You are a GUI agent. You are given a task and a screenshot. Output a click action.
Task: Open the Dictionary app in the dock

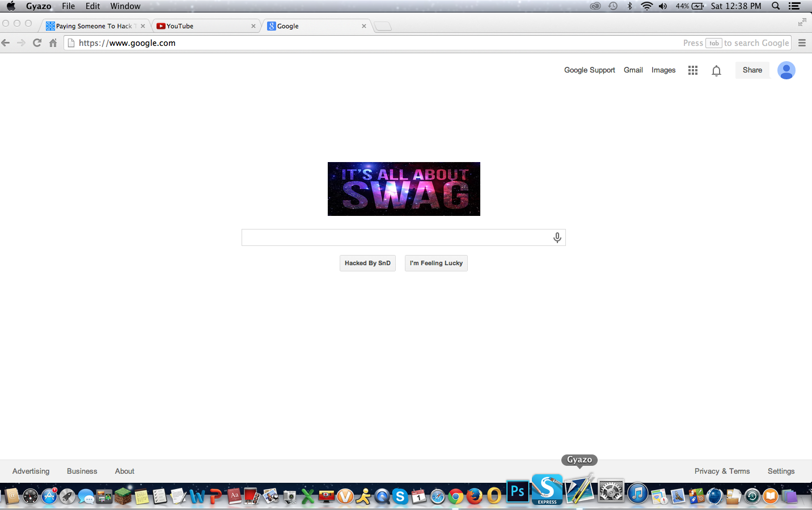pyautogui.click(x=234, y=496)
